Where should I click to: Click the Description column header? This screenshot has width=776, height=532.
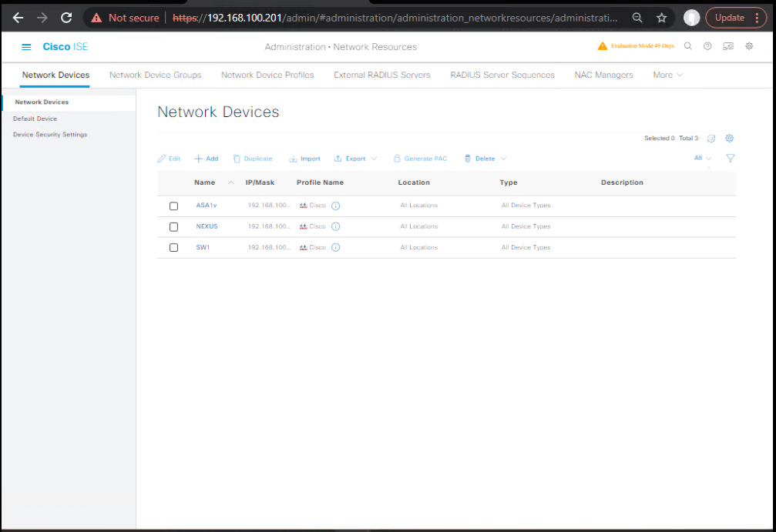(622, 182)
